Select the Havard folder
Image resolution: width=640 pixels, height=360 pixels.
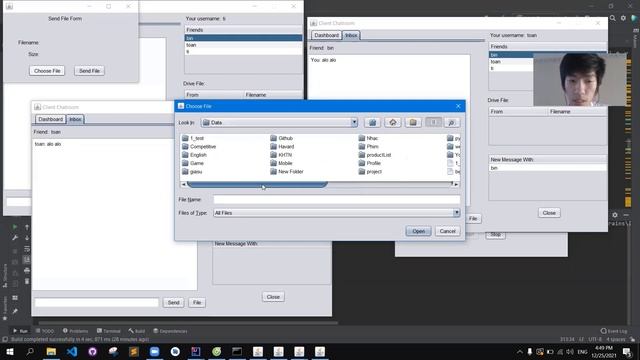pos(282,147)
